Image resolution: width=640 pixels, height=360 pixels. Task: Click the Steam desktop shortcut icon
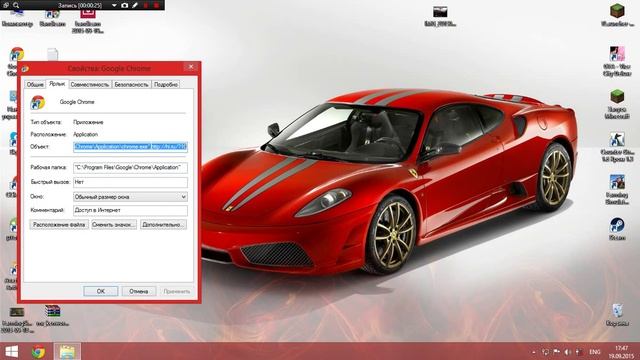click(617, 225)
